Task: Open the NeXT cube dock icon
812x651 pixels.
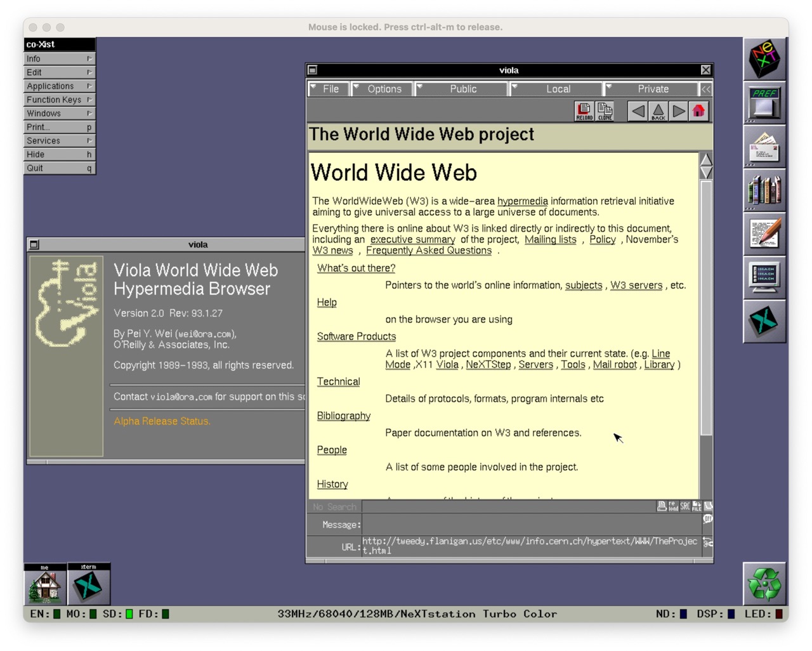Action: (764, 59)
